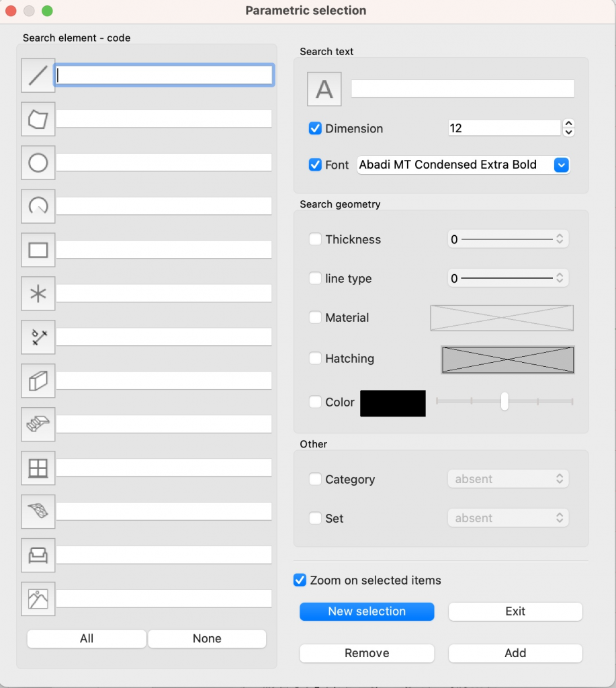Select the polygon element icon
Screen dimensions: 616x688
38,119
